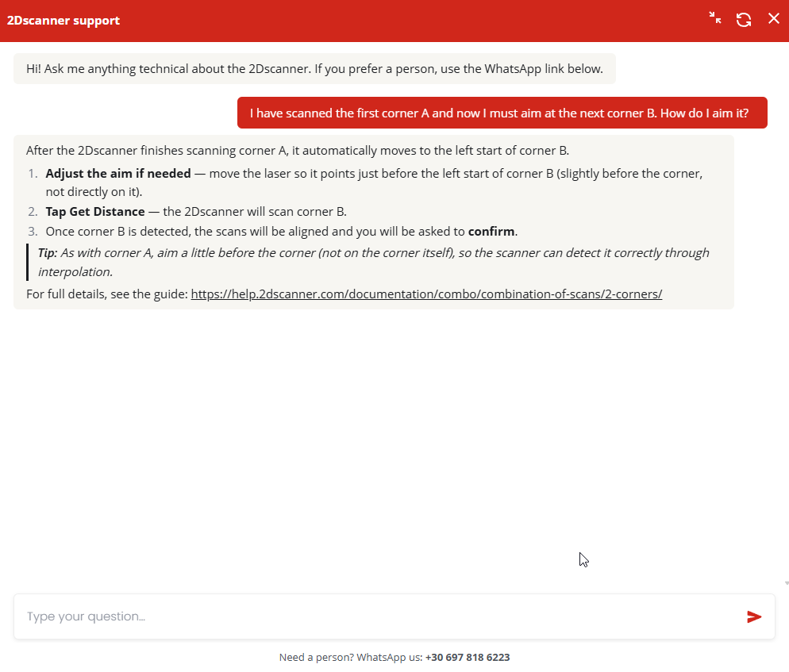
Task: Select the greeting message starting "Hi! Ask me anything"
Action: point(314,69)
